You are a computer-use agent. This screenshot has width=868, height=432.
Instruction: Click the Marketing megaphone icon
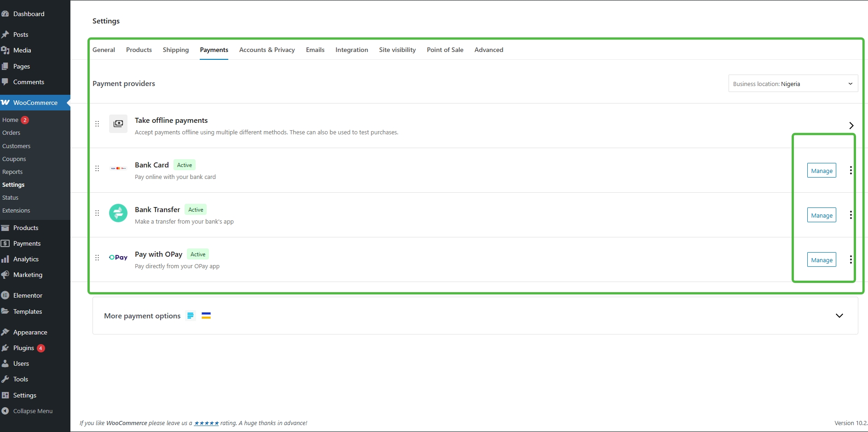click(6, 274)
